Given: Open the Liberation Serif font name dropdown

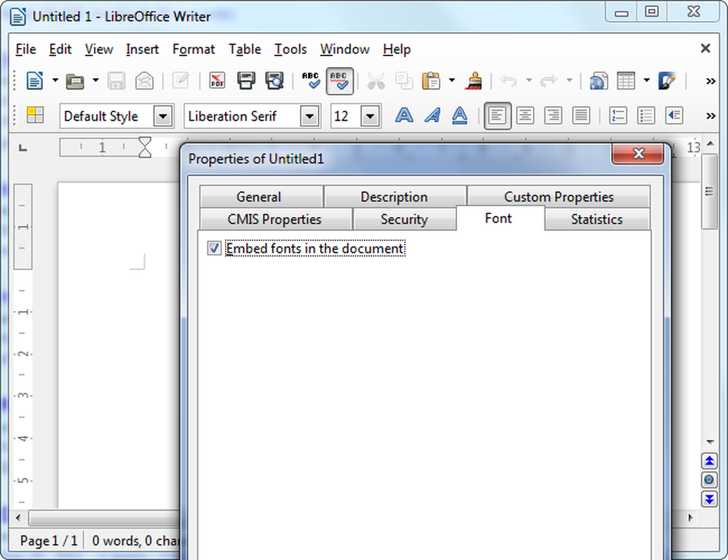Looking at the screenshot, I should pos(309,116).
